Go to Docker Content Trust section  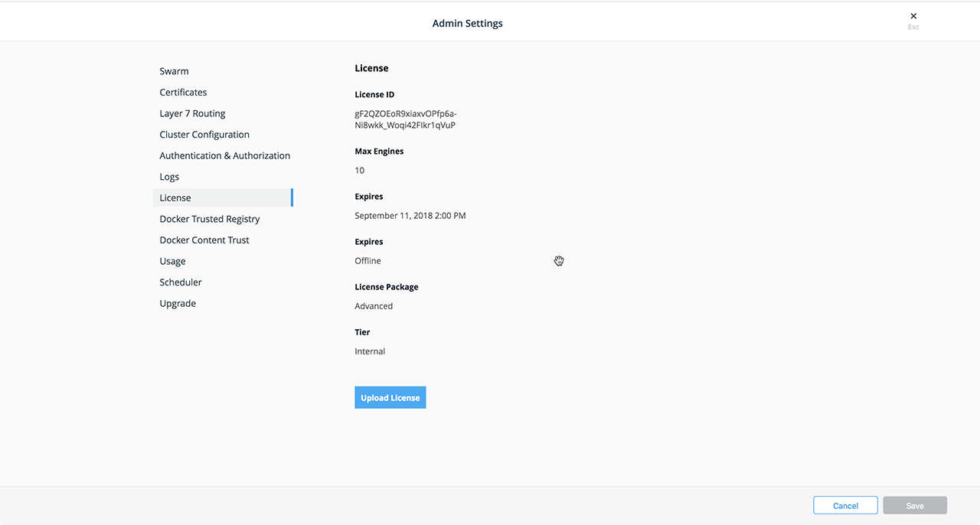pos(204,240)
